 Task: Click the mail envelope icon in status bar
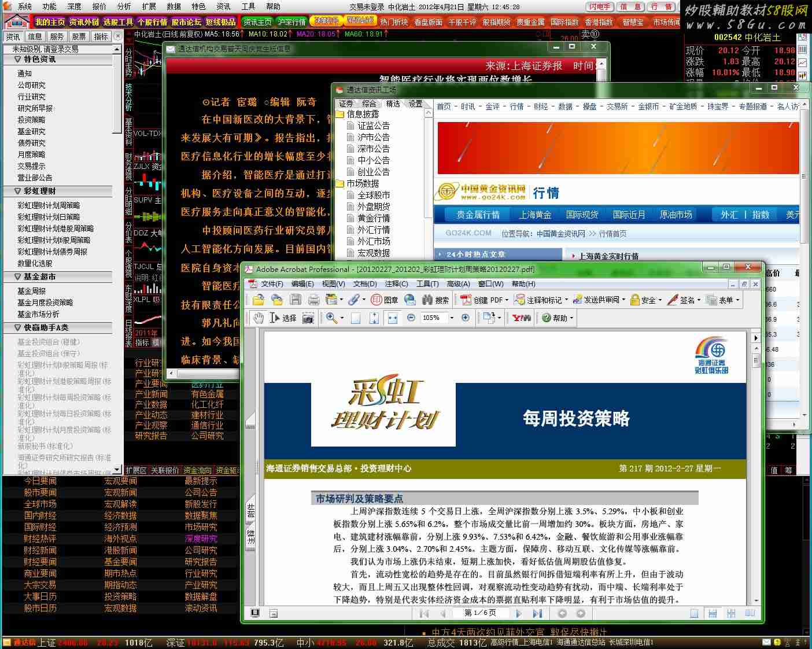pos(766,642)
